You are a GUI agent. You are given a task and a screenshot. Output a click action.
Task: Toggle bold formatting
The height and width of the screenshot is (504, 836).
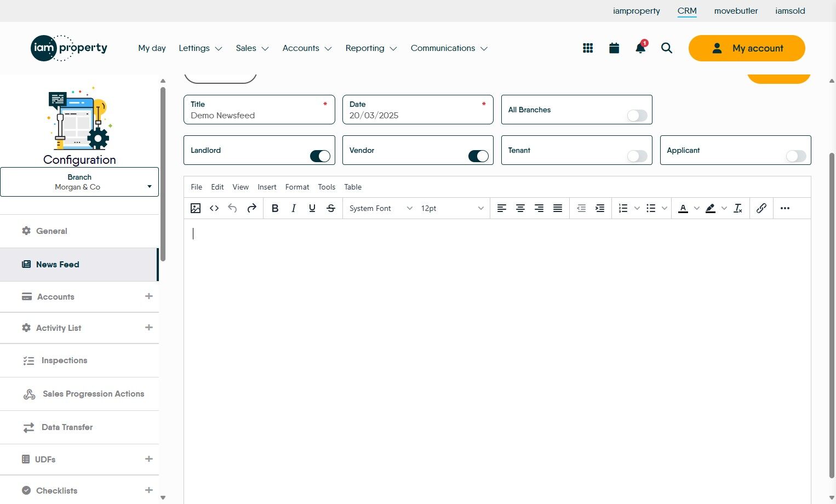(x=275, y=208)
